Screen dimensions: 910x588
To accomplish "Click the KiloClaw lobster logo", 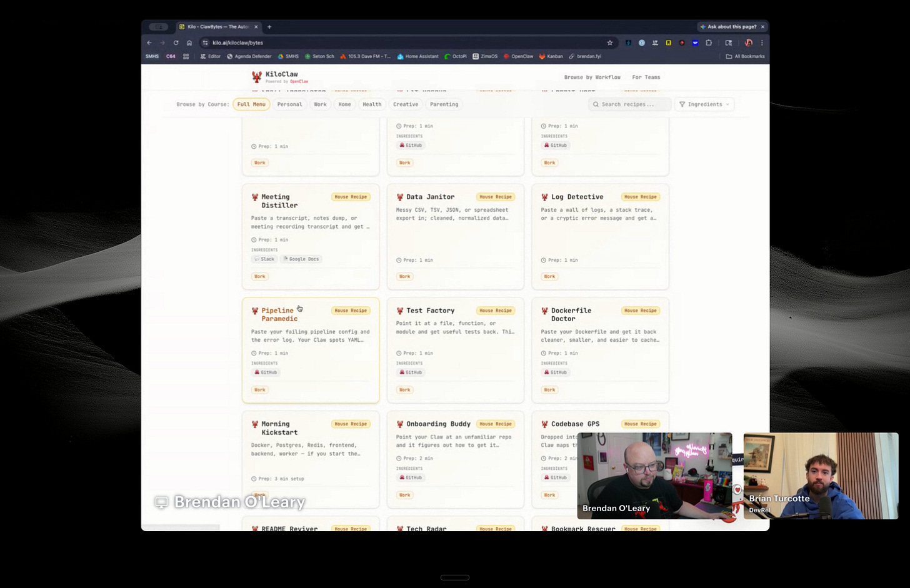I will click(x=256, y=77).
